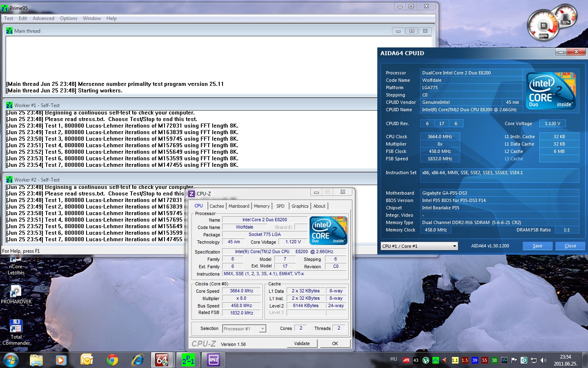Open Windows Explorer from the taskbar
Viewport: 588px width, 368px height.
36,360
